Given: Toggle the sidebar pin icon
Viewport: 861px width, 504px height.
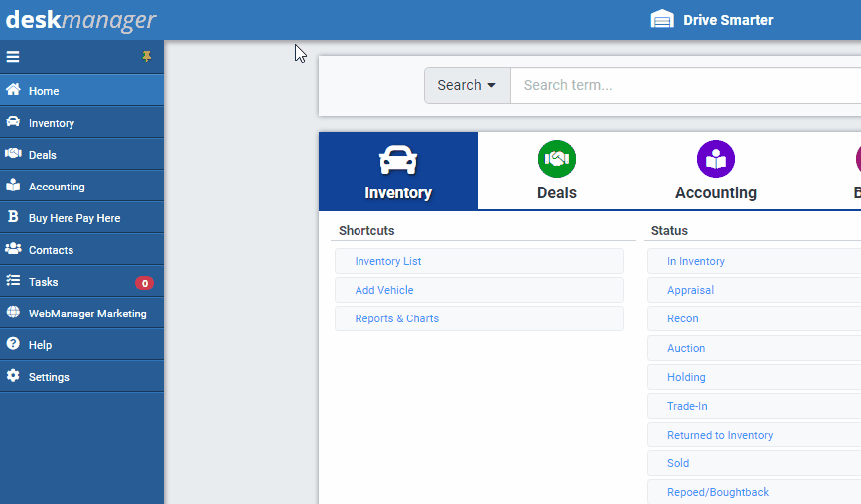Looking at the screenshot, I should pyautogui.click(x=147, y=57).
